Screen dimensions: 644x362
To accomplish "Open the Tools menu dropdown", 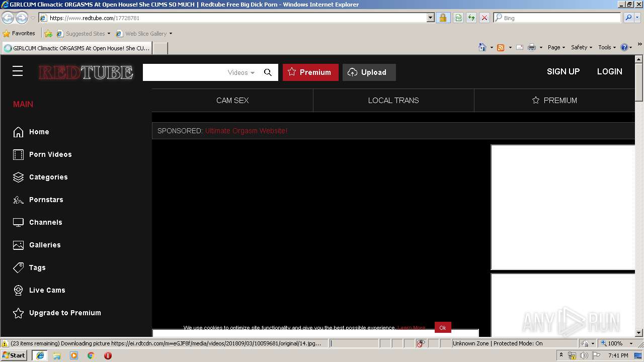I will pyautogui.click(x=607, y=47).
